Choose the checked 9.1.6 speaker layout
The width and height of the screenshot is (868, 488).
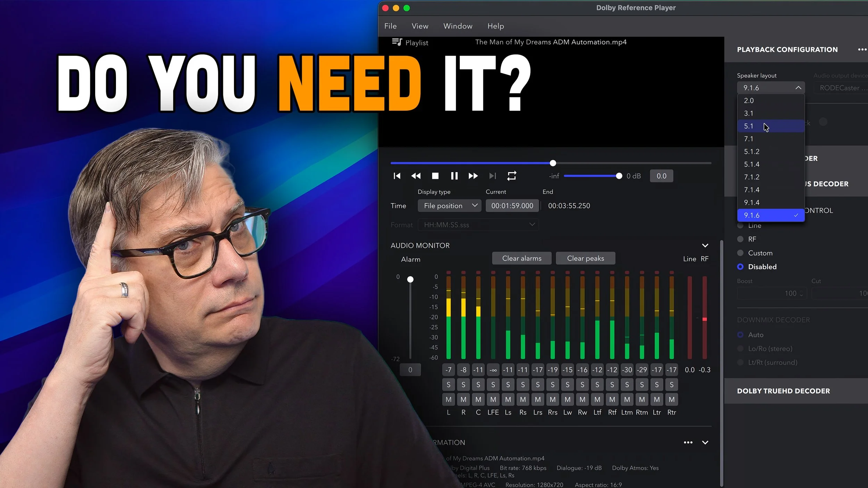pos(771,216)
